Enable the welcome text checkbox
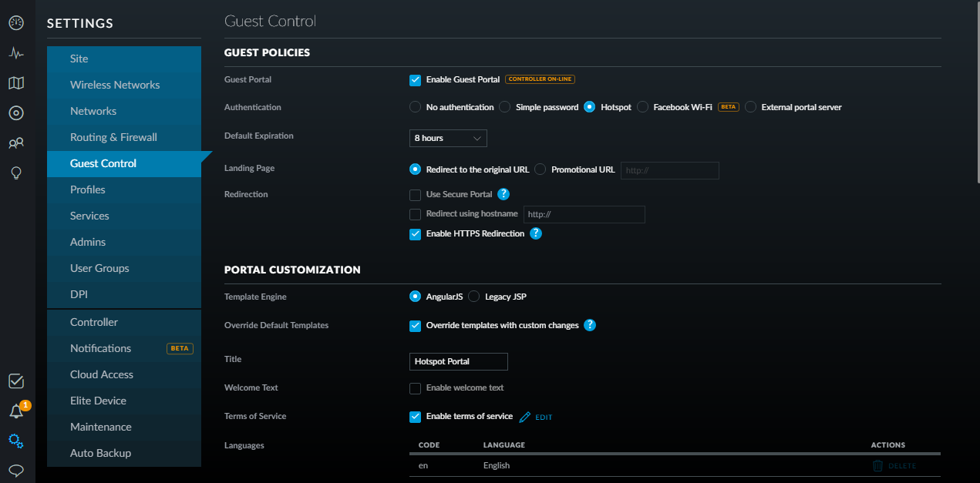Viewport: 980px width, 483px height. [415, 388]
